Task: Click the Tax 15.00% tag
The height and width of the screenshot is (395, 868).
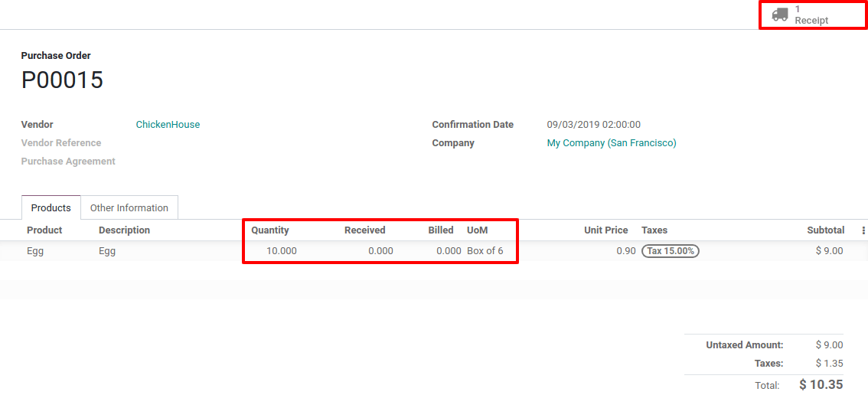Action: click(x=670, y=251)
